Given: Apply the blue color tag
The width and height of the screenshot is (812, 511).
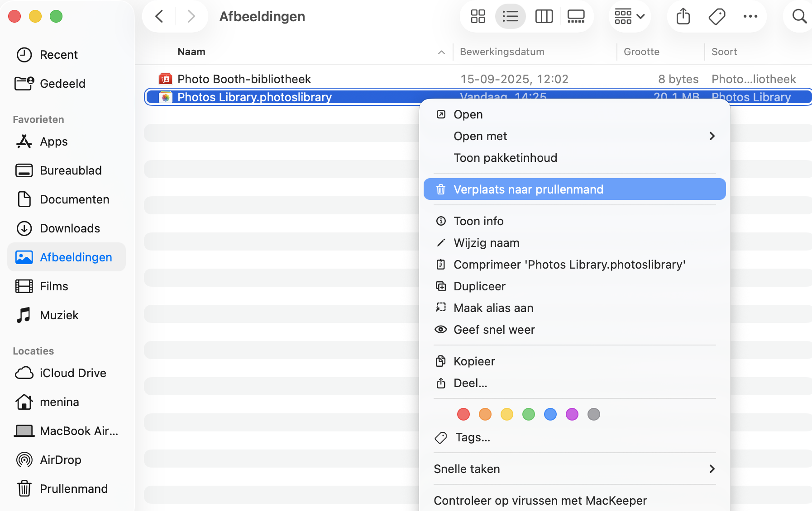Looking at the screenshot, I should [x=550, y=414].
